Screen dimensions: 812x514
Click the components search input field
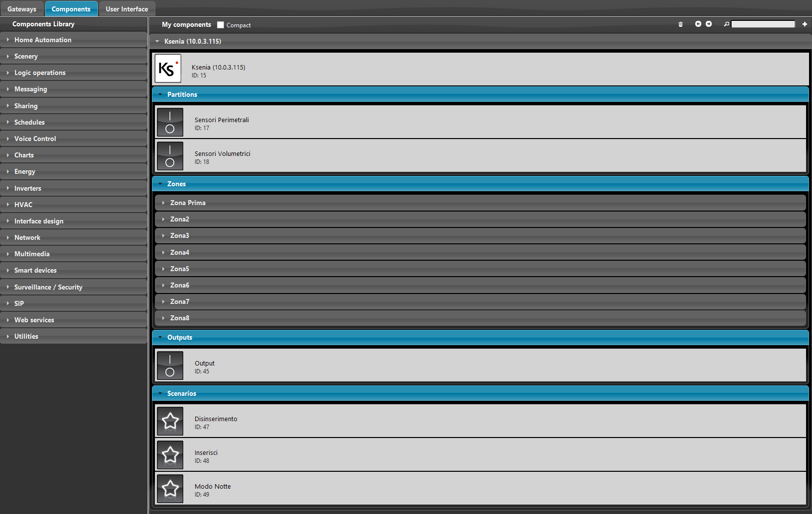763,24
